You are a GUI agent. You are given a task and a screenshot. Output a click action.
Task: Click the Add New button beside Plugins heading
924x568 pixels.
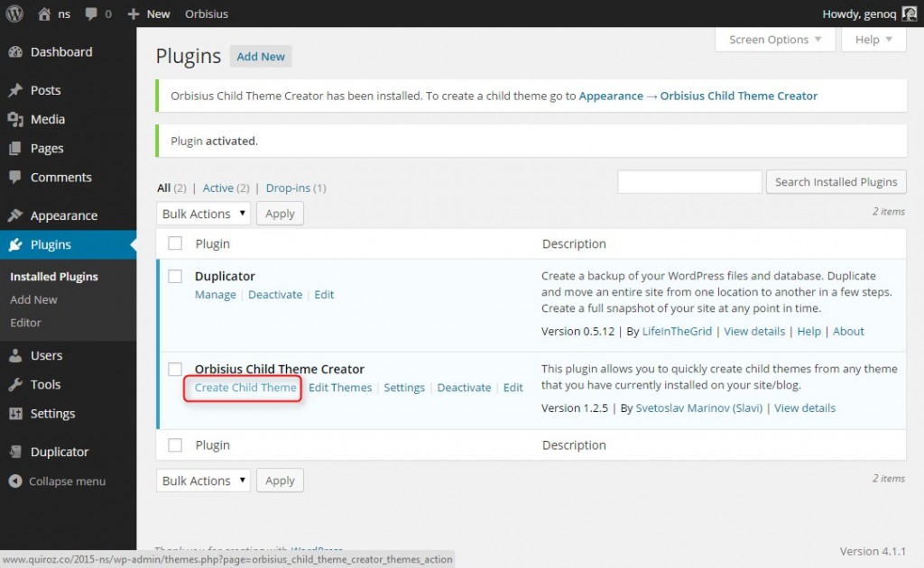(x=261, y=57)
